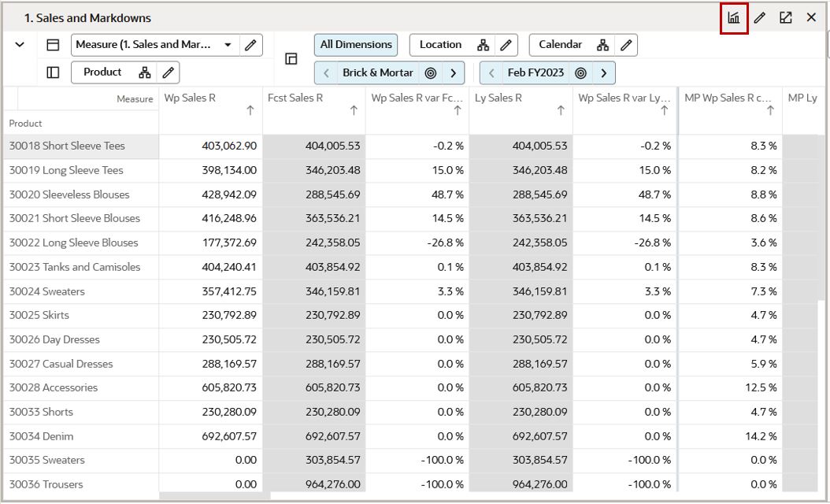Image resolution: width=830 pixels, height=504 pixels.
Task: Open the chart view icon
Action: pyautogui.click(x=734, y=18)
